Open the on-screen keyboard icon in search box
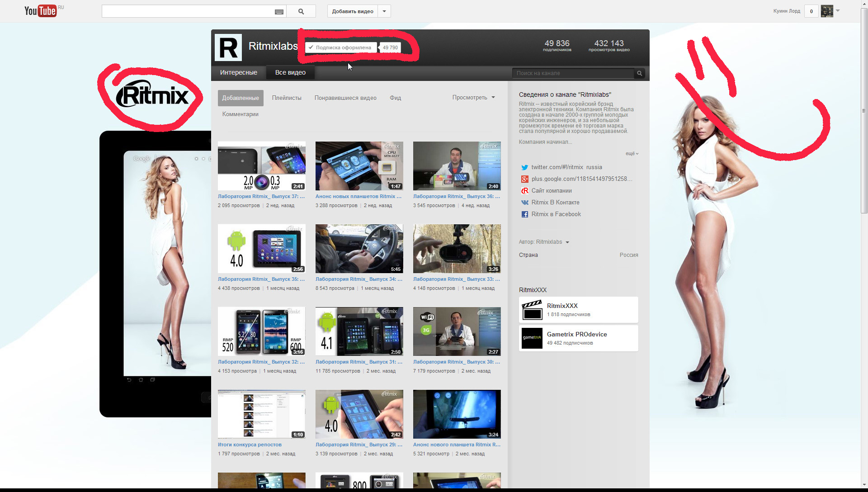This screenshot has height=492, width=868. click(x=279, y=12)
